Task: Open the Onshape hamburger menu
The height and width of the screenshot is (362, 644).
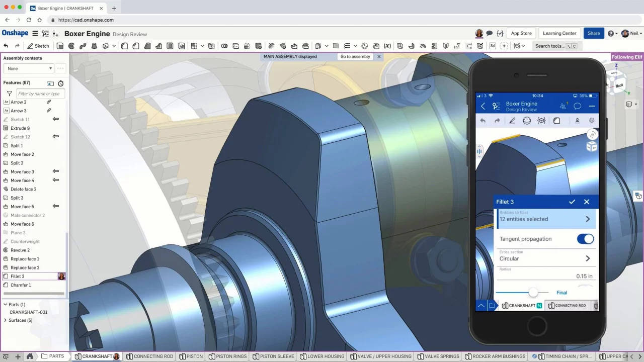Action: click(x=35, y=33)
